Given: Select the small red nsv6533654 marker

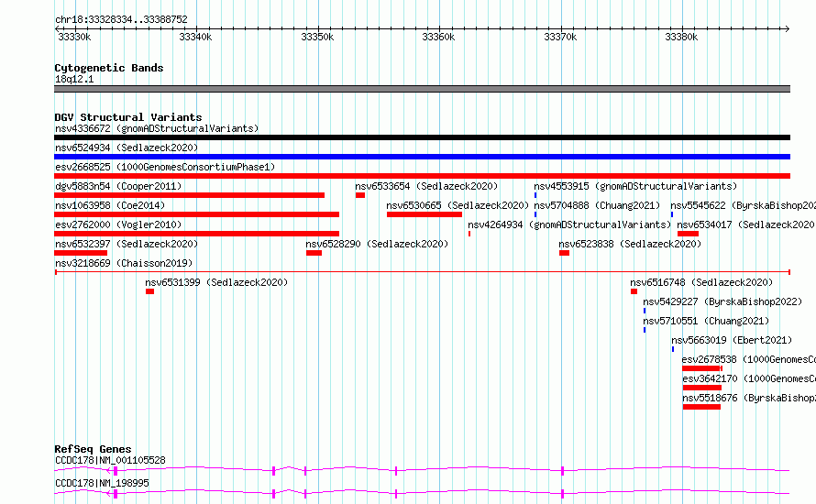Looking at the screenshot, I should coord(360,195).
